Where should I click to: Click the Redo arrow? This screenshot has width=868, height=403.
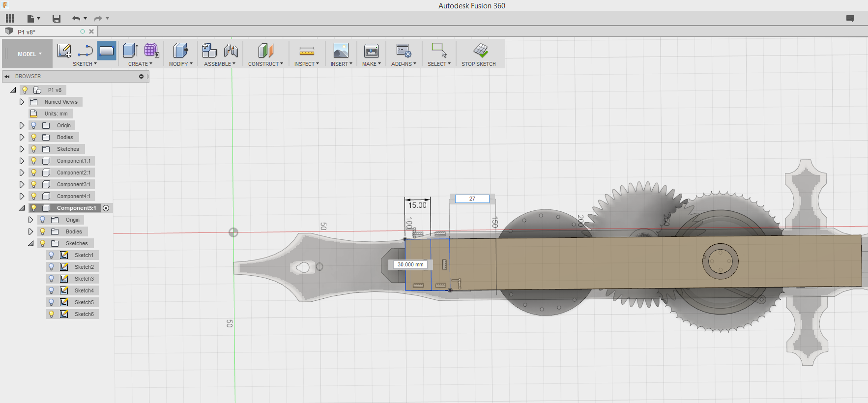pyautogui.click(x=98, y=19)
